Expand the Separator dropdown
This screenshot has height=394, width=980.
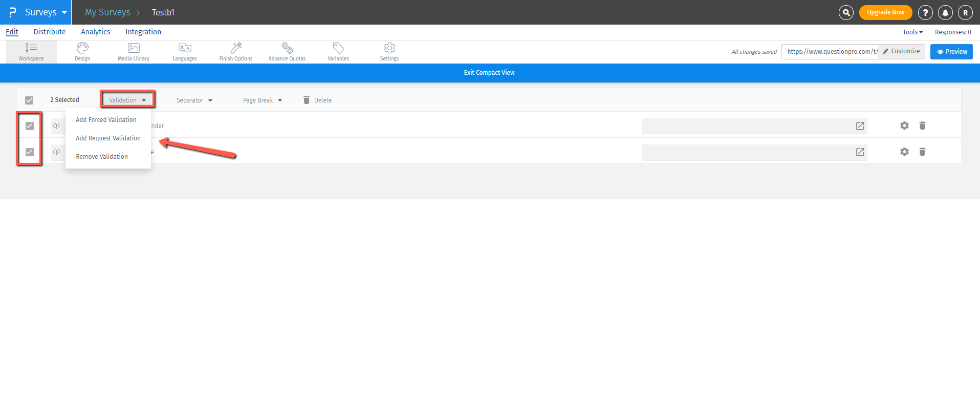(194, 100)
